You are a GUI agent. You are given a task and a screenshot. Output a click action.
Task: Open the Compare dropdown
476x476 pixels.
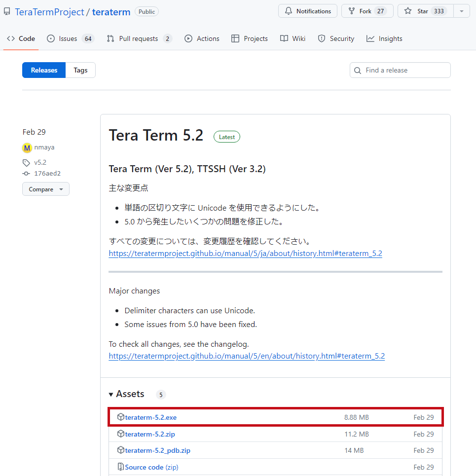pyautogui.click(x=46, y=189)
